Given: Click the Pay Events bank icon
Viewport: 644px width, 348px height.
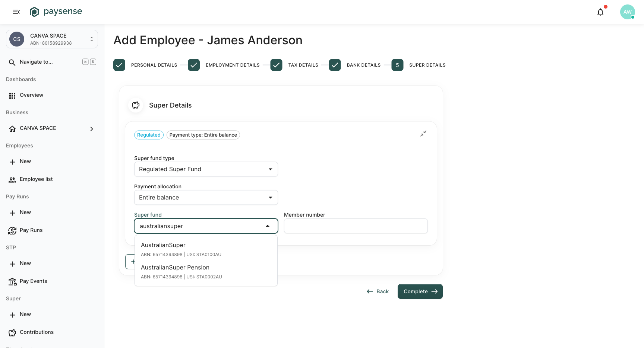Looking at the screenshot, I should [12, 282].
